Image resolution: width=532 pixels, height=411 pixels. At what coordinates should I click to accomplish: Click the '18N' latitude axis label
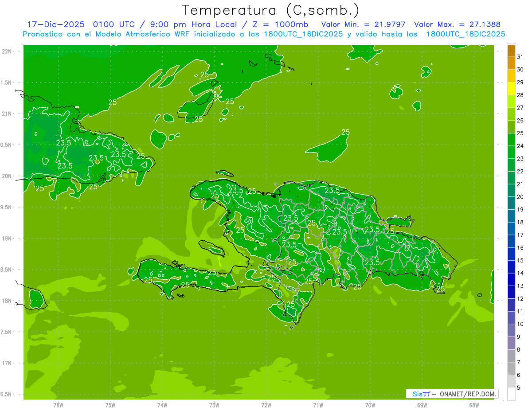[8, 301]
